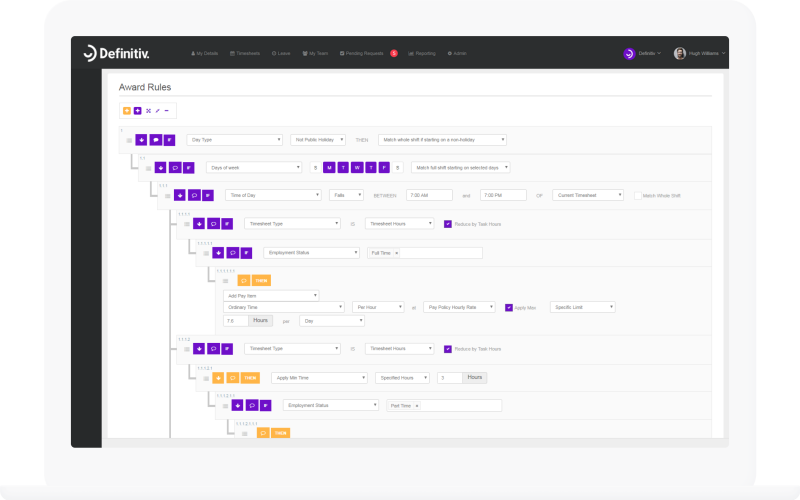Toggle Monday in days of week selector
800x500 pixels.
pyautogui.click(x=329, y=168)
